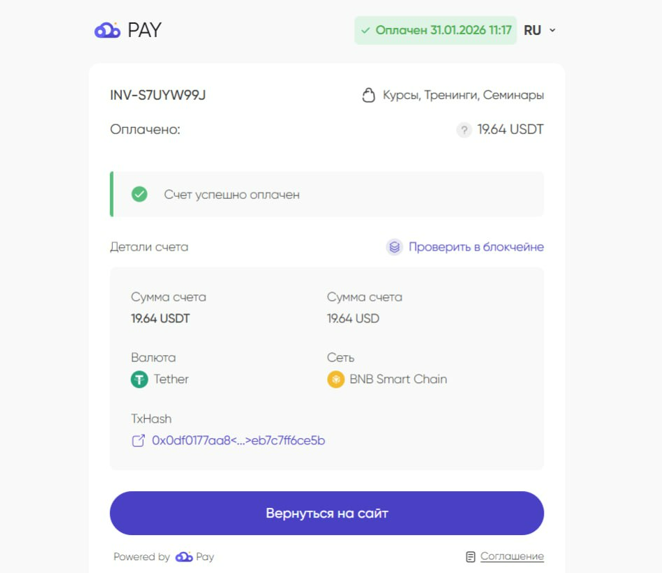Open the Соглашение agreement link
662x573 pixels.
coord(512,557)
